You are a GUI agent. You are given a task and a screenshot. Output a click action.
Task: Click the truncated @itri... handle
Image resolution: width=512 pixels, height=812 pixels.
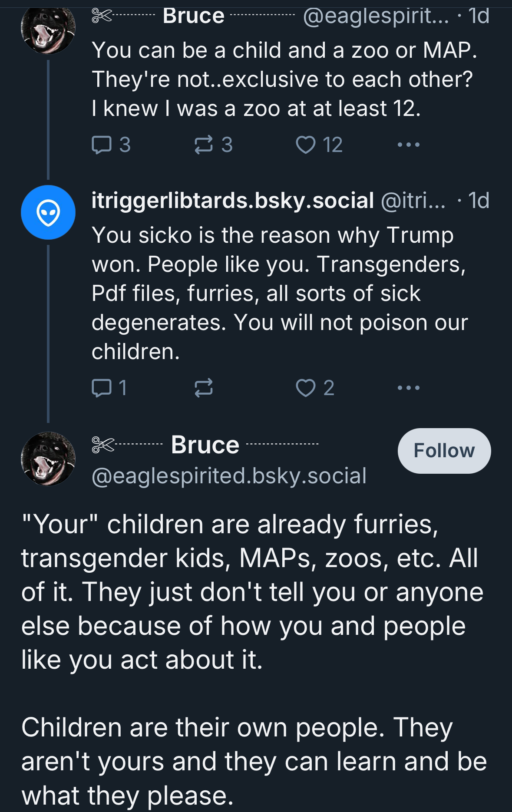point(413,201)
